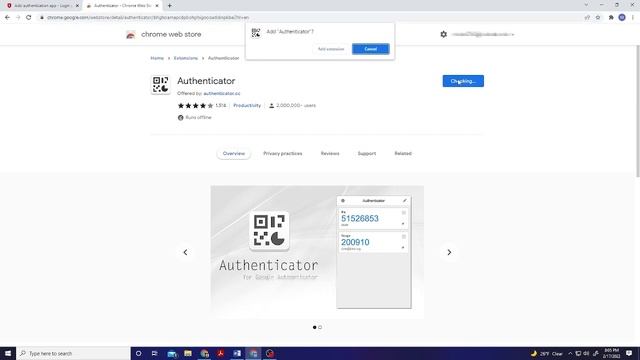Open the Extensions puzzle icon menu
This screenshot has width=640, height=360.
611,18
